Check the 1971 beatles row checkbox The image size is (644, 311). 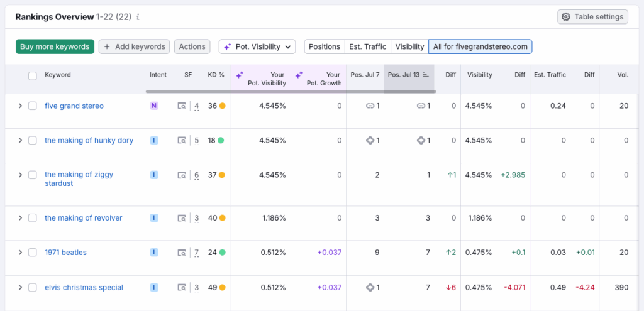(x=33, y=253)
